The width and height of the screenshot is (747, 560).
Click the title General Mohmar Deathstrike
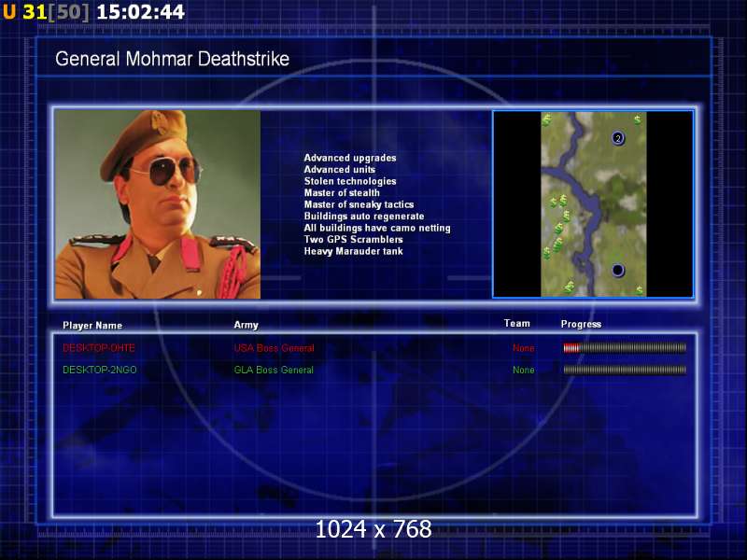click(172, 59)
